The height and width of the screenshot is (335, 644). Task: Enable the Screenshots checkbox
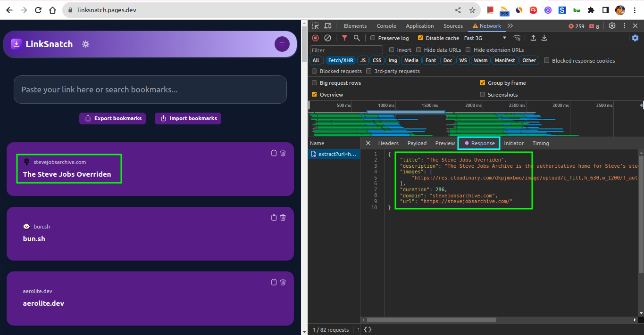(x=482, y=95)
